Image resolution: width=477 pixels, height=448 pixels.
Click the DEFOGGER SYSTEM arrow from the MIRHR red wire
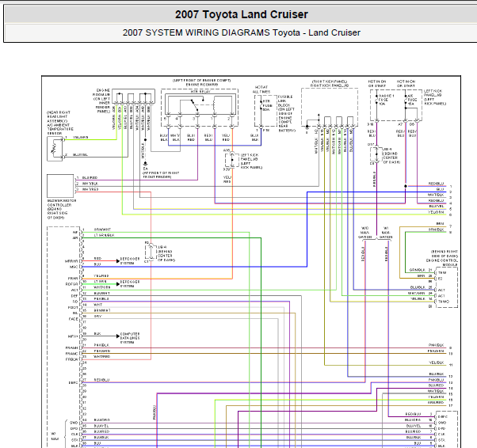point(118,261)
